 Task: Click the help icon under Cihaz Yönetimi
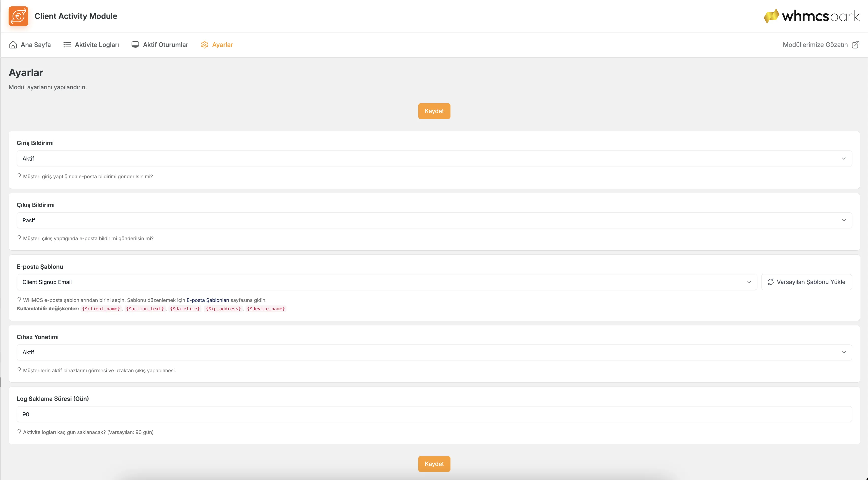19,370
